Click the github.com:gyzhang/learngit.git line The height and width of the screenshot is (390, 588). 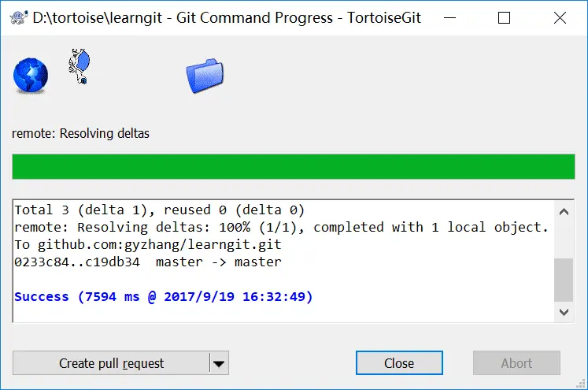point(148,245)
